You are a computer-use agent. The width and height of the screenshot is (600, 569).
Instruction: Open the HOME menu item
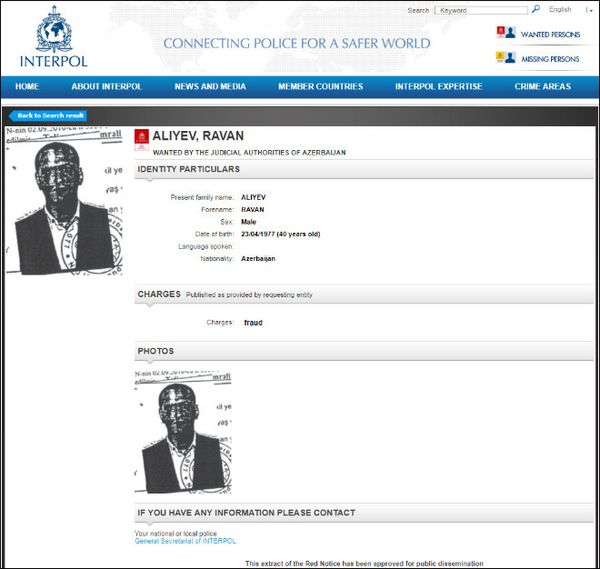point(27,86)
